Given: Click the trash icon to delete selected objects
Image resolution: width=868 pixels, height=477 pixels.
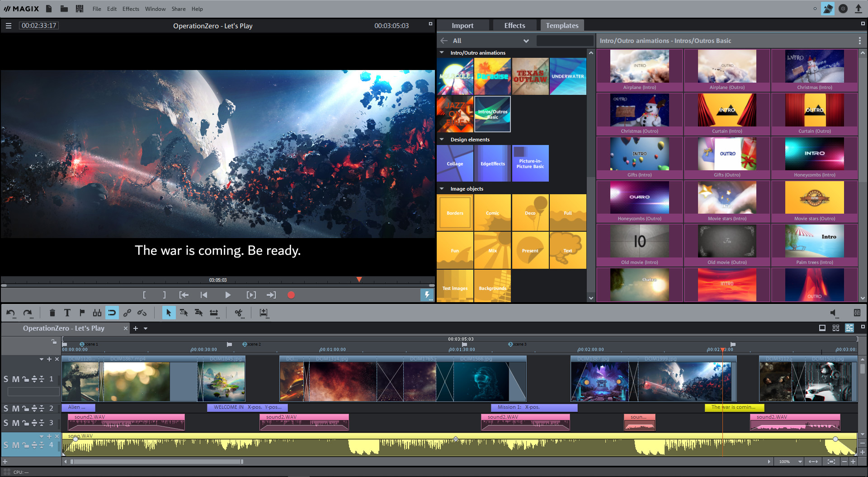Looking at the screenshot, I should [52, 313].
